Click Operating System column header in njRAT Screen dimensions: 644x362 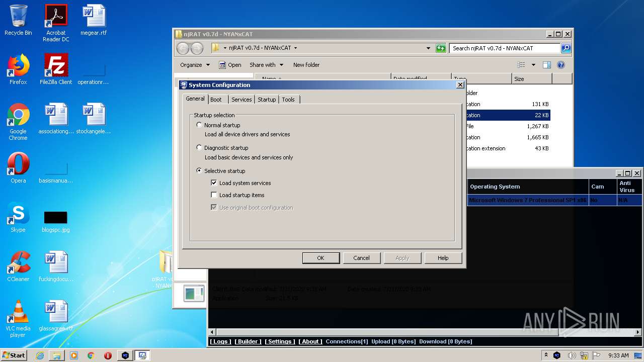528,187
